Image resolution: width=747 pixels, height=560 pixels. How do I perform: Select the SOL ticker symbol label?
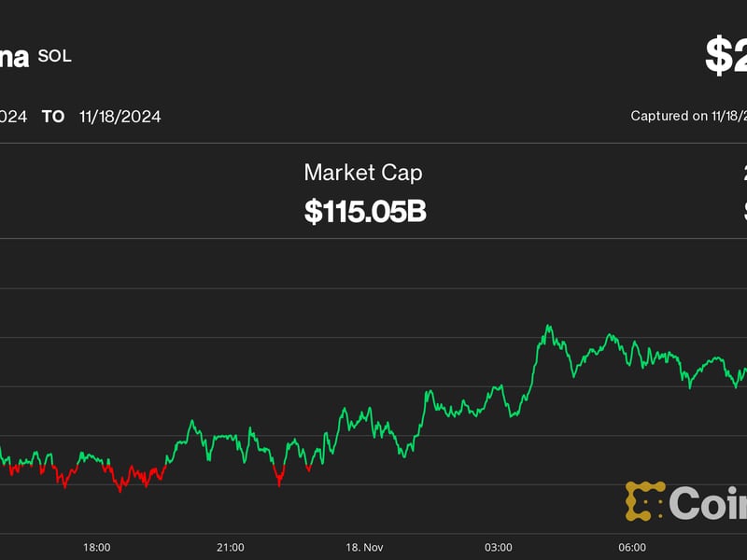[x=54, y=56]
